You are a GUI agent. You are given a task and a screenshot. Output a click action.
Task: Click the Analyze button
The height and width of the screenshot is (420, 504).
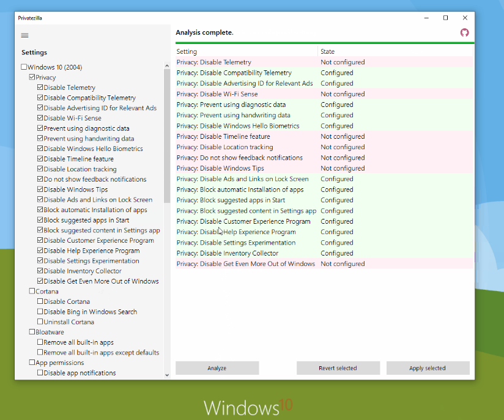coord(217,368)
